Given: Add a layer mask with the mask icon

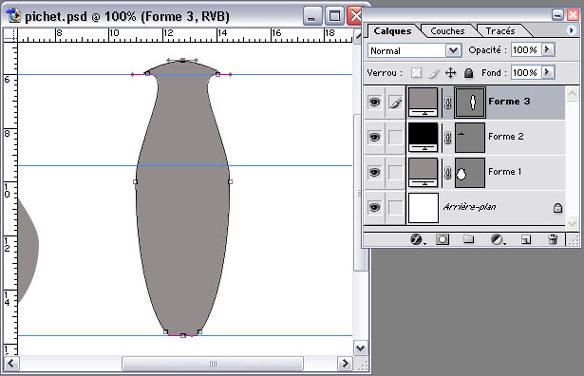Looking at the screenshot, I should pos(442,239).
